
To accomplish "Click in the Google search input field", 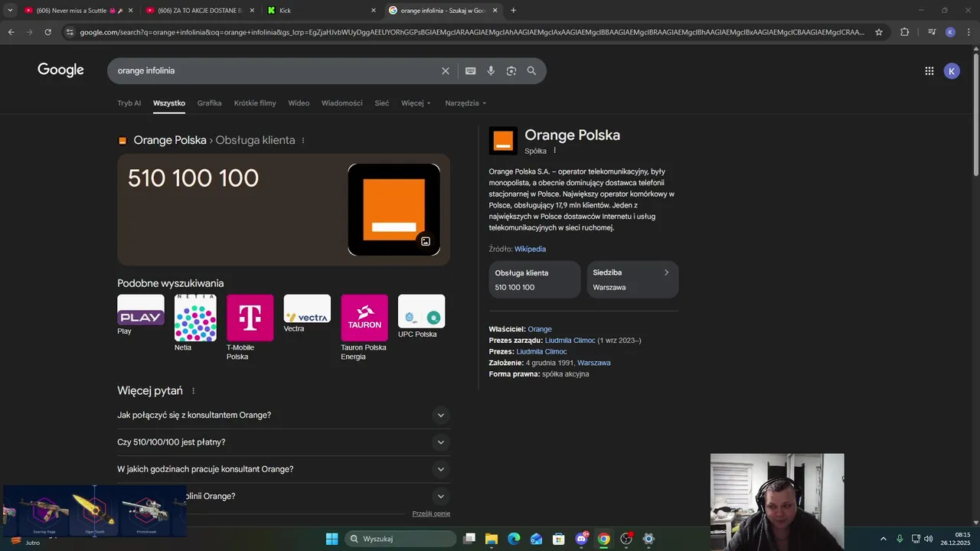I will coord(276,70).
